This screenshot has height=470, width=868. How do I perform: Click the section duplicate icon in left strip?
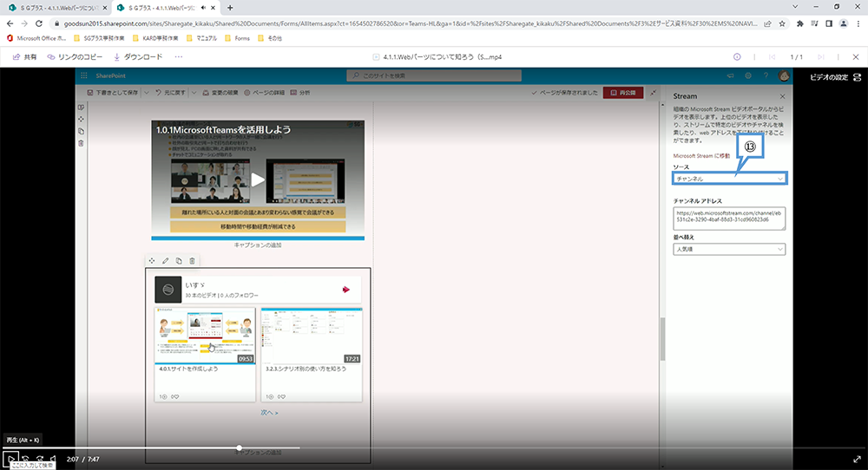pos(81,131)
